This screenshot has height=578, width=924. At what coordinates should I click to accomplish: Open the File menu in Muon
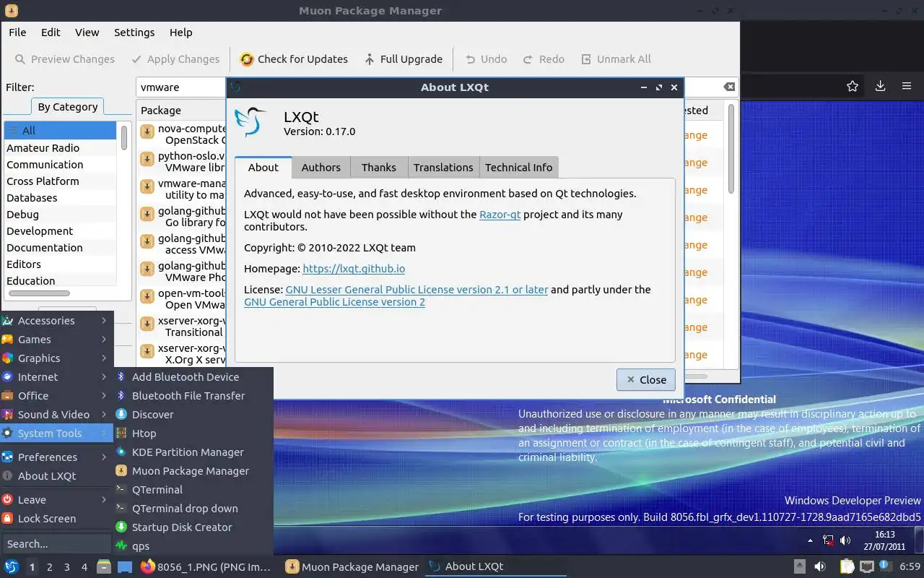tap(17, 32)
